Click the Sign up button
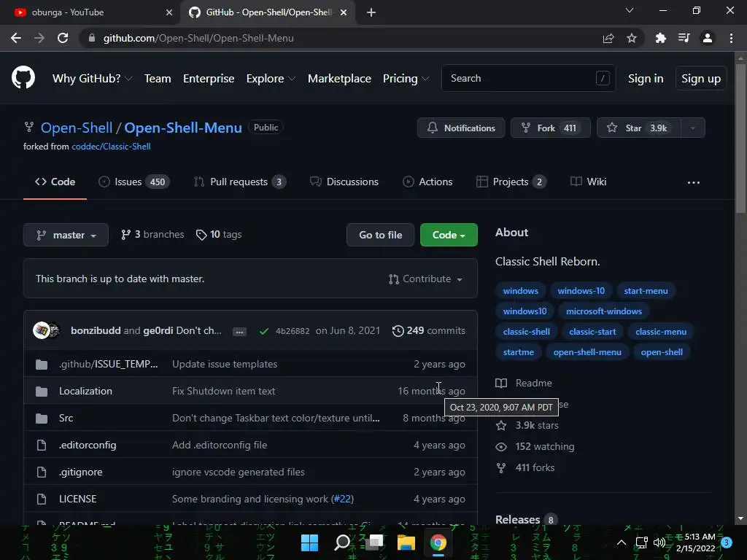The height and width of the screenshot is (560, 747). coord(701,79)
